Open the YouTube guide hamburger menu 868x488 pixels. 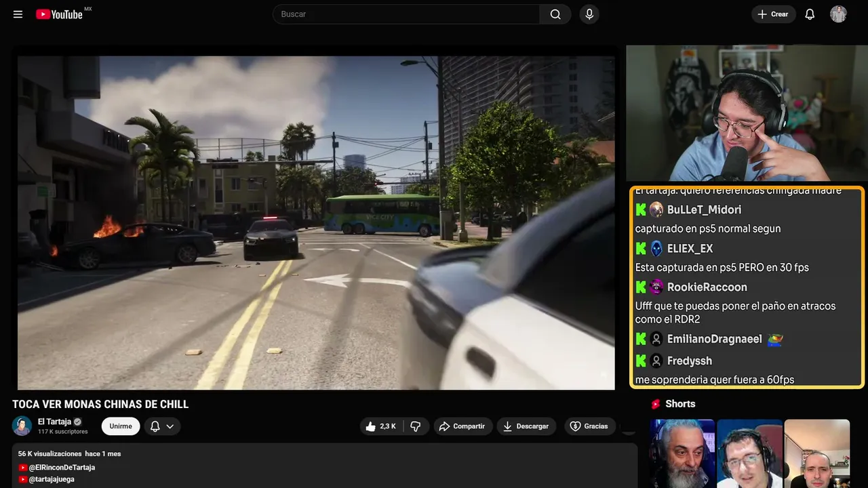(x=18, y=14)
